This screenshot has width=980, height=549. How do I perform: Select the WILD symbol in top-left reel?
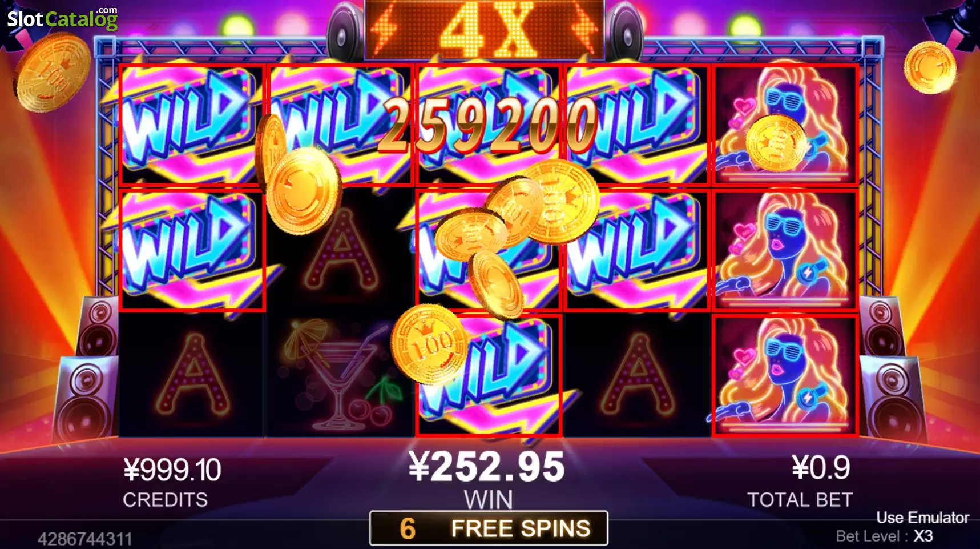pos(192,125)
